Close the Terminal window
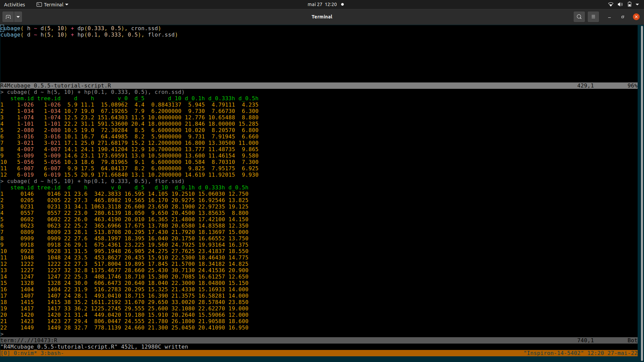Image resolution: width=644 pixels, height=362 pixels. (x=636, y=17)
